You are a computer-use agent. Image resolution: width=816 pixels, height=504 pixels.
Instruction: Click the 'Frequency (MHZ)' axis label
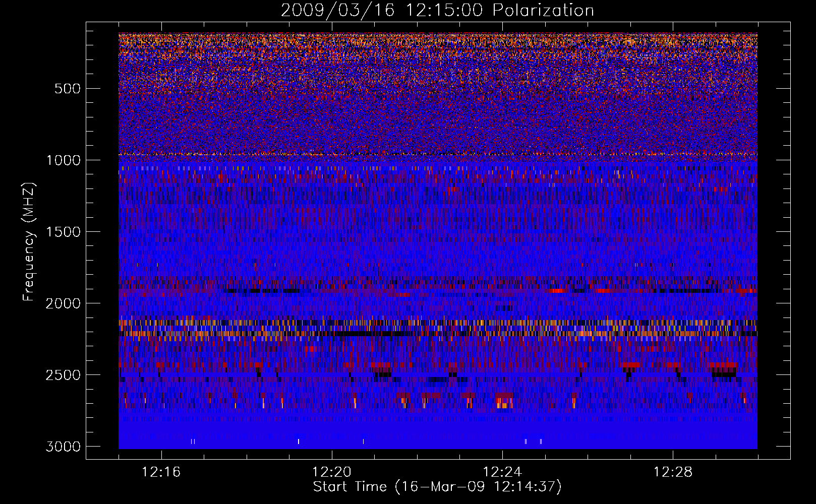[29, 242]
